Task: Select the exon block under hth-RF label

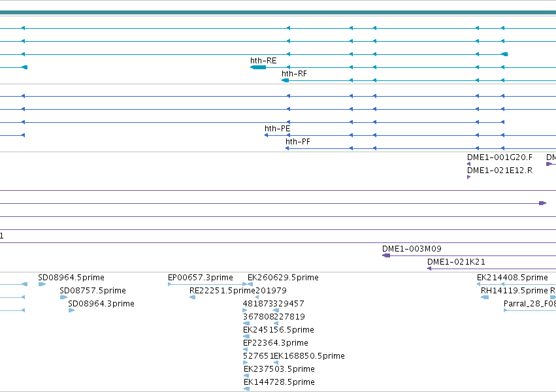Action: (x=285, y=80)
